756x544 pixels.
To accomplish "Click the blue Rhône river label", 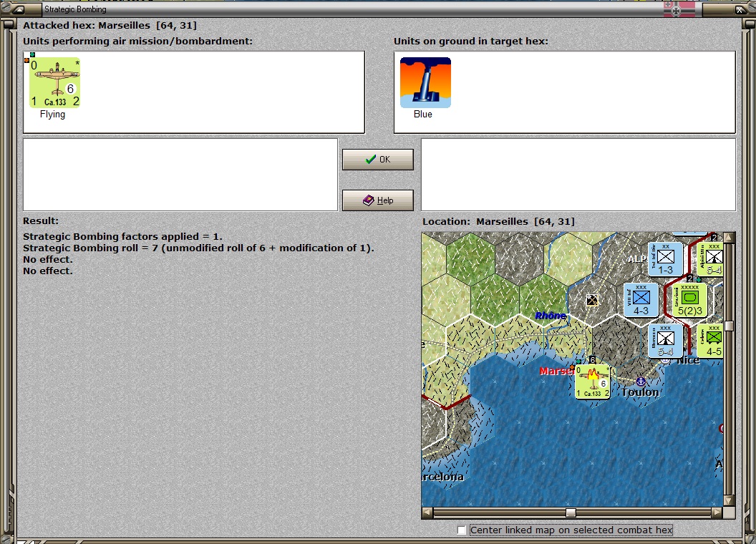I will point(551,316).
